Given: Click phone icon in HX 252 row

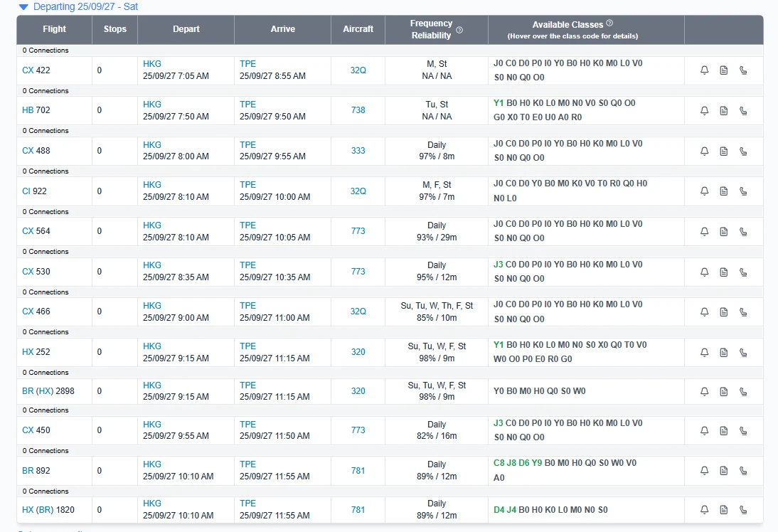Looking at the screenshot, I should tap(742, 352).
